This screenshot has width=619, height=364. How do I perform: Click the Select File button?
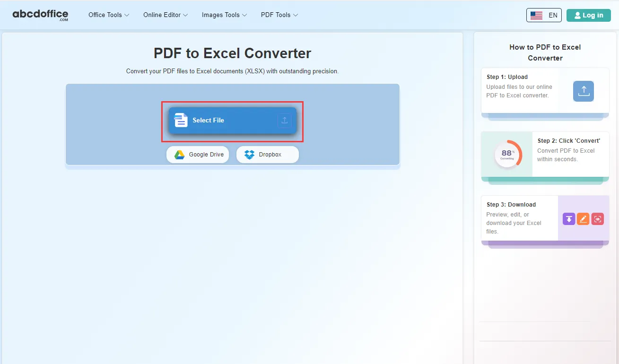click(x=233, y=121)
